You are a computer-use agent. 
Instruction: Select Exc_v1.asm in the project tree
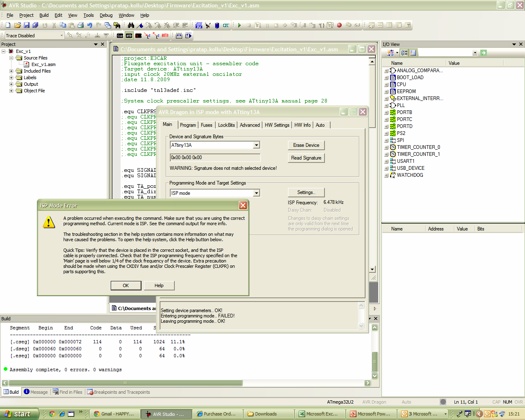point(43,64)
